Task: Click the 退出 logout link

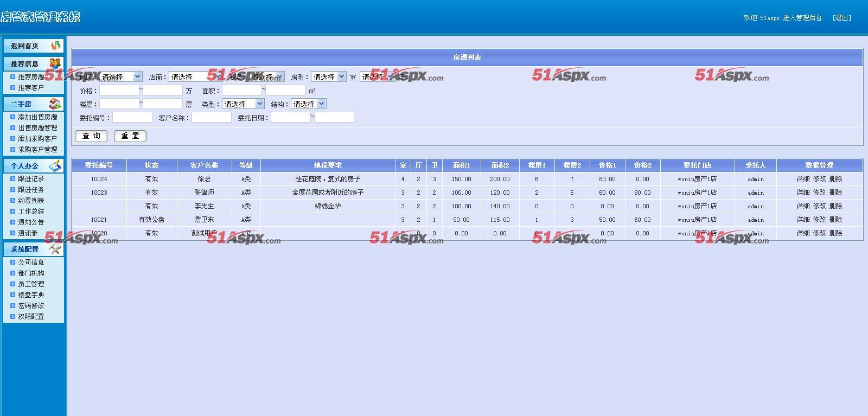Action: point(842,18)
